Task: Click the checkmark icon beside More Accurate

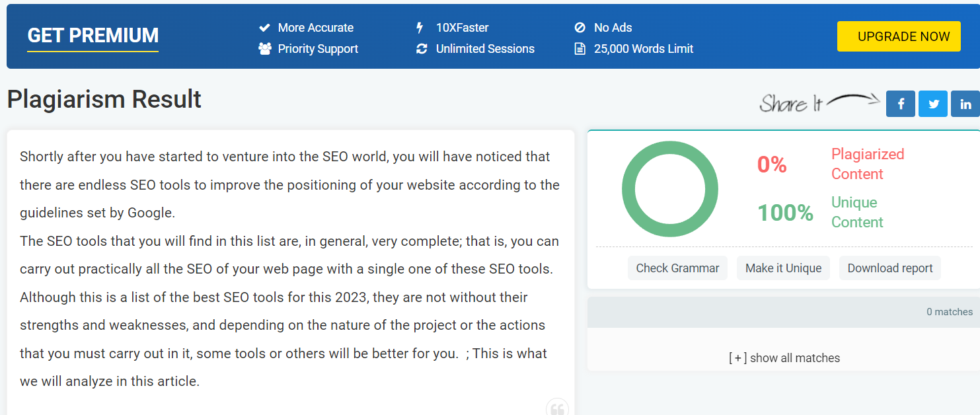Action: coord(264,28)
